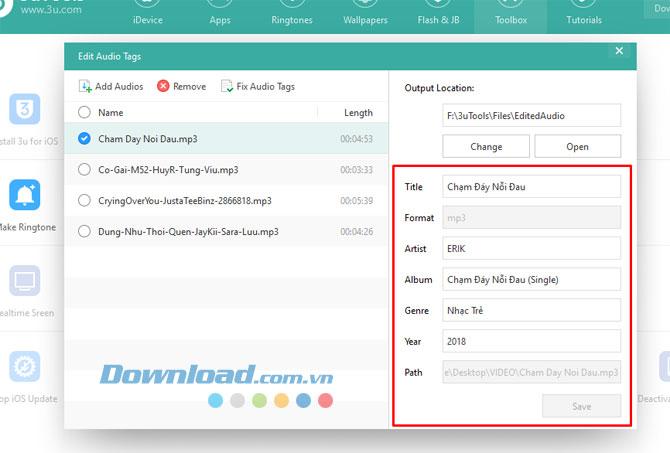The width and height of the screenshot is (670, 453).
Task: Click the Fix Audio Tags icon
Action: point(227,87)
